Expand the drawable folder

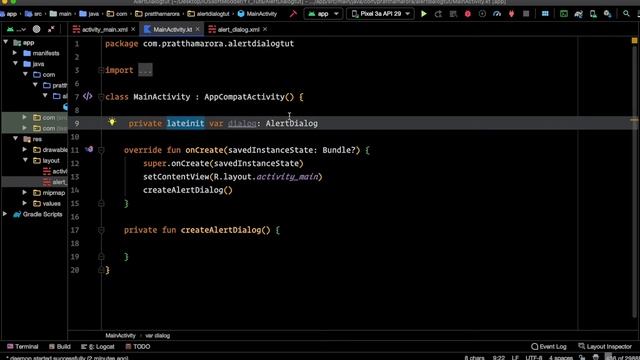pyautogui.click(x=25, y=149)
